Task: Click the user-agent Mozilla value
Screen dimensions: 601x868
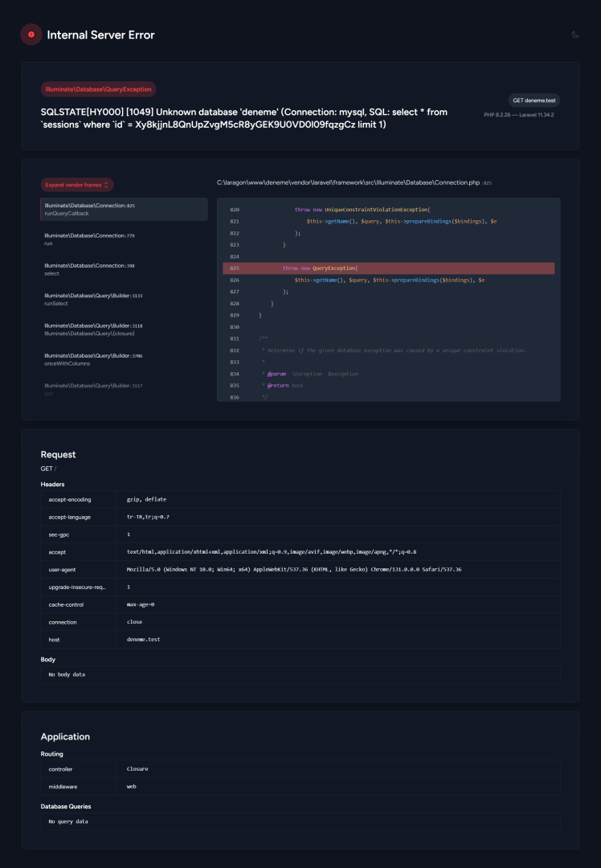Action: click(294, 570)
